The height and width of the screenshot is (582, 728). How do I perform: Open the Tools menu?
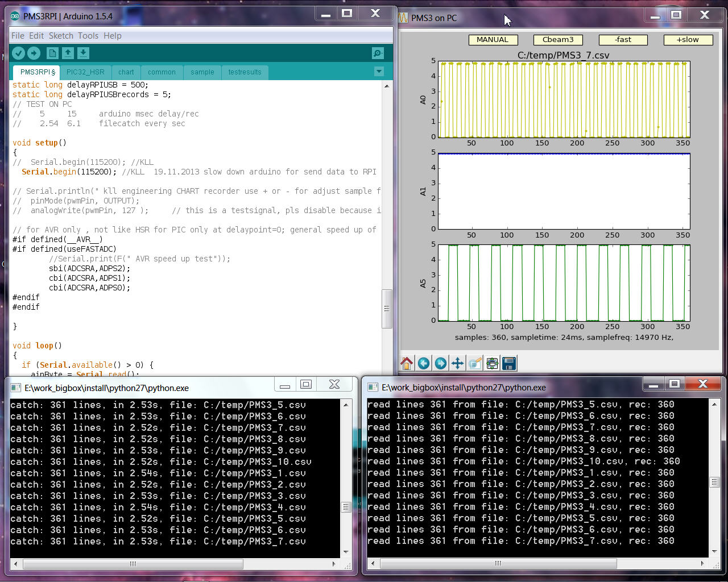88,35
